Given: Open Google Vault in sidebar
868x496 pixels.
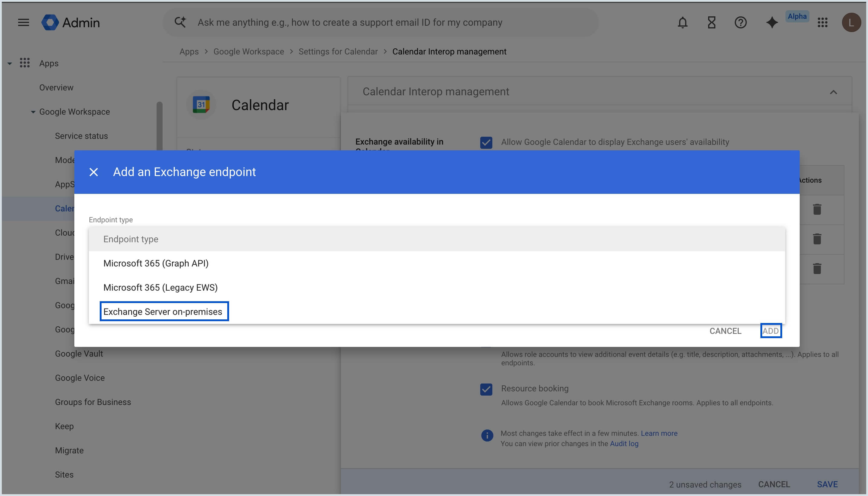Looking at the screenshot, I should pyautogui.click(x=79, y=354).
